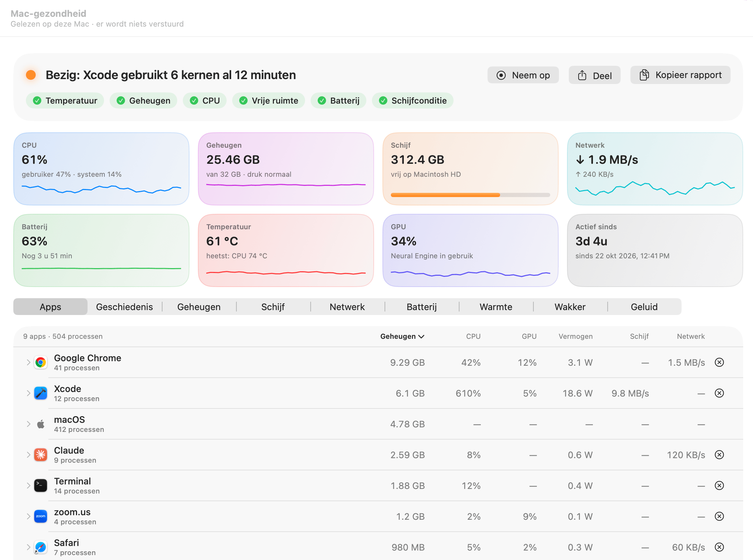Expand the Terminal process row

click(x=28, y=485)
